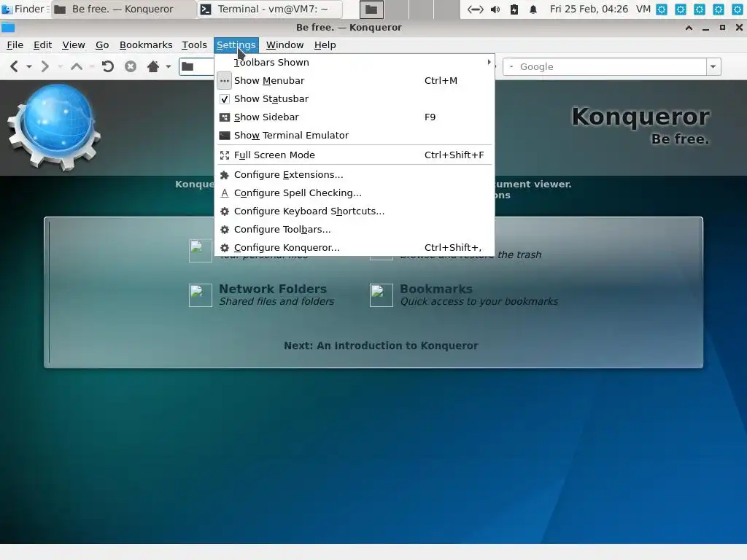Open the Bookmarks link on start page

tap(436, 289)
